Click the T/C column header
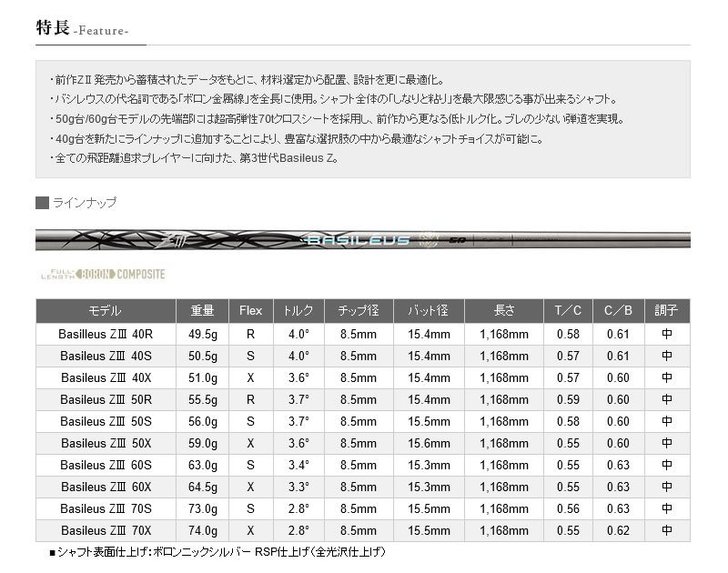The height and width of the screenshot is (573, 728). (568, 311)
